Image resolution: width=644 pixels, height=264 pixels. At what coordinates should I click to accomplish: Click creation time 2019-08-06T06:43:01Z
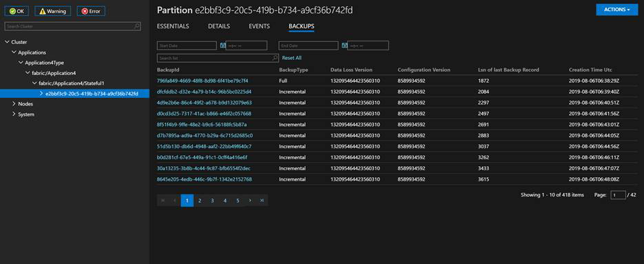pos(594,124)
